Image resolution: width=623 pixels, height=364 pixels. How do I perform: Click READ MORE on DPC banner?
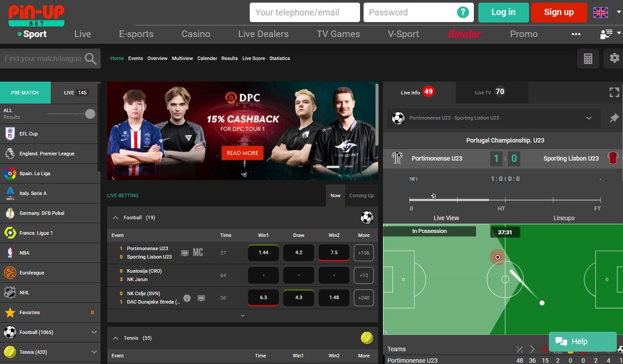click(243, 153)
